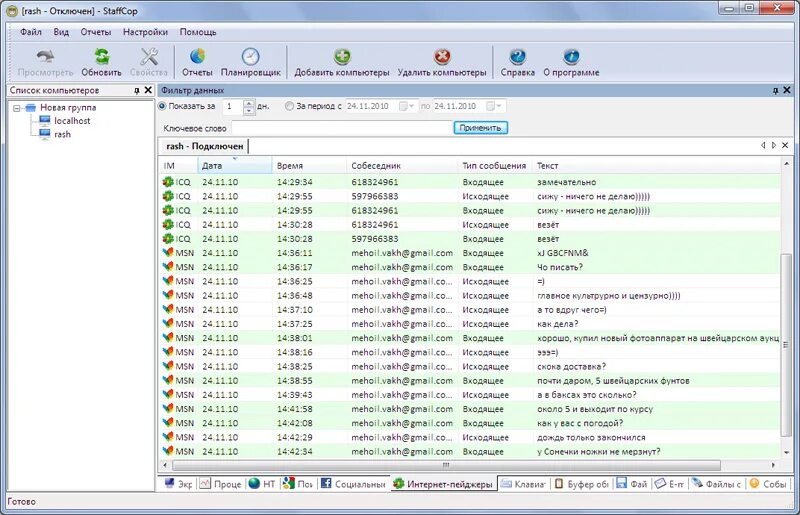Select the Показать за radio button
The image size is (800, 515).
[x=162, y=106]
